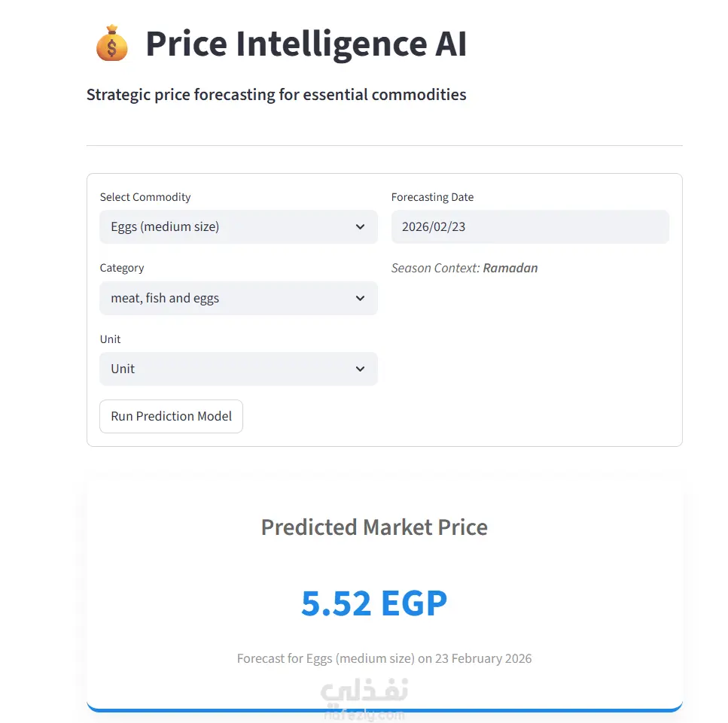Focus the Forecasting Date input showing 2026/02/23
This screenshot has height=723, width=728.
[529, 227]
